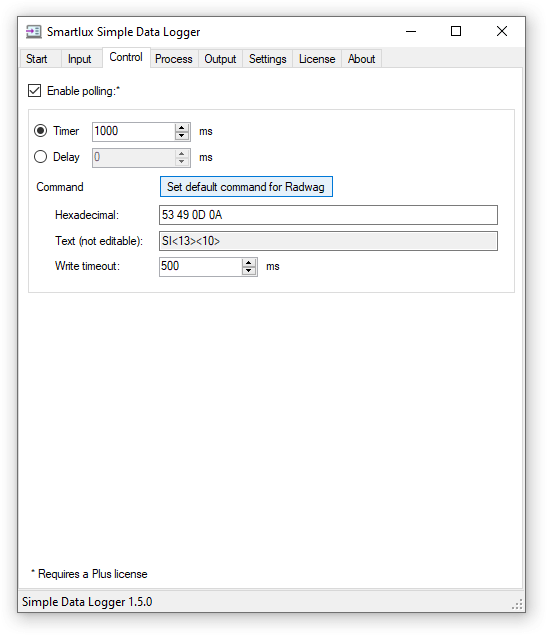
Task: Click the Timer value field showing 1000
Action: 134,132
